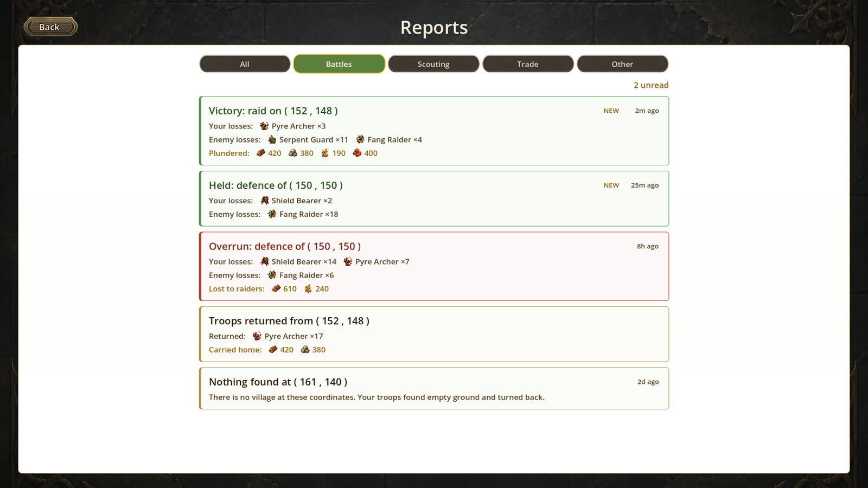Click the NEW badge on Held defence report
This screenshot has height=488, width=868.
pos(611,185)
